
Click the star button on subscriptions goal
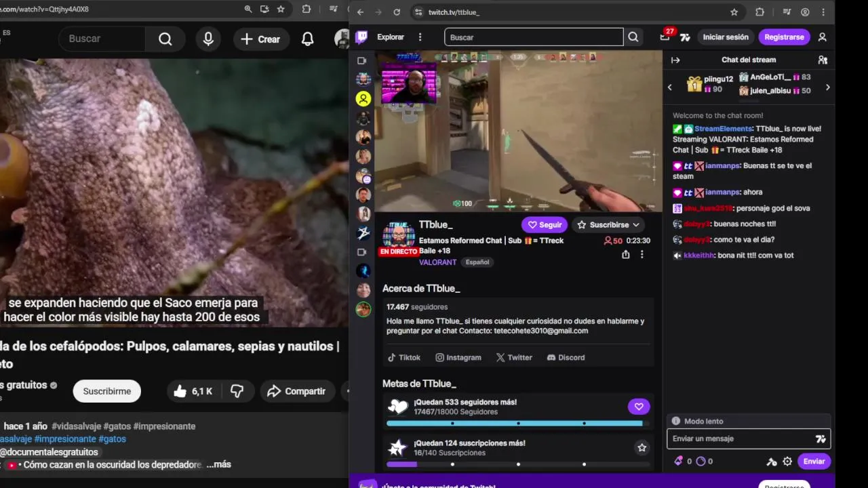tap(642, 447)
